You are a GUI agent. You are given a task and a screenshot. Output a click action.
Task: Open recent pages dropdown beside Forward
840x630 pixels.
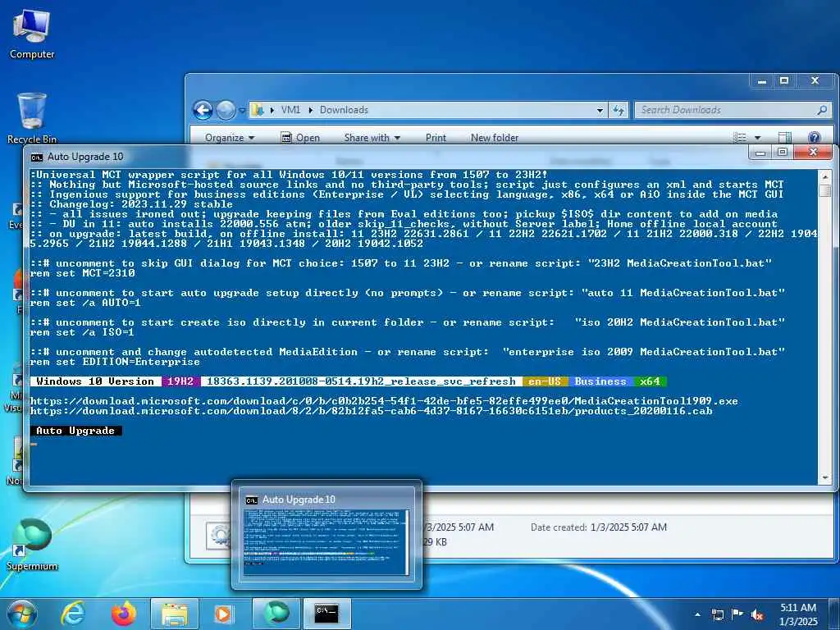[x=242, y=111]
